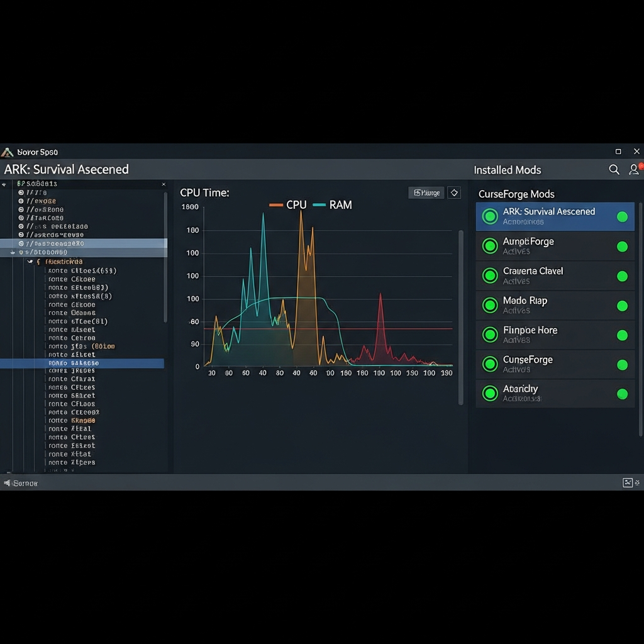The image size is (644, 644).
Task: Click circle icon of //exoge row
Action: (21, 201)
